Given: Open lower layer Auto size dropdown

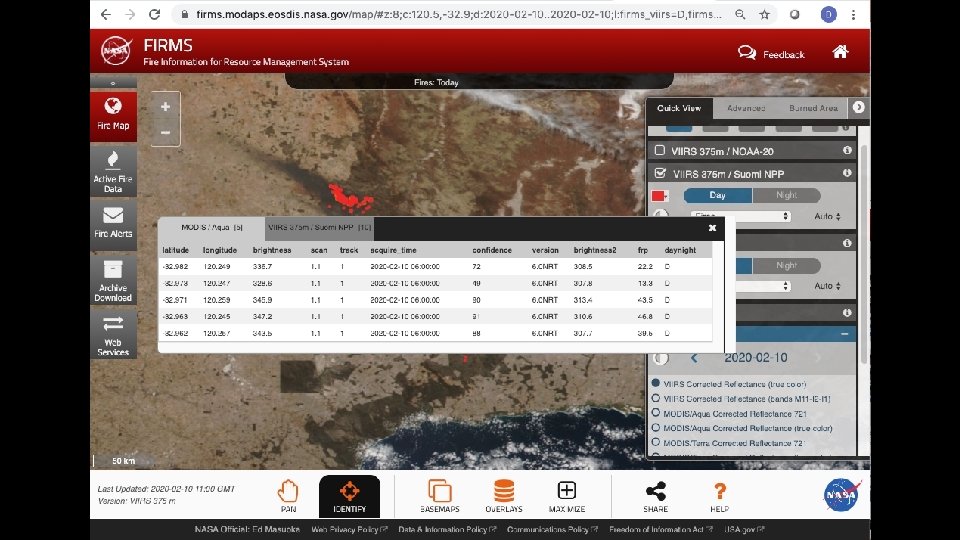Looking at the screenshot, I should pyautogui.click(x=828, y=286).
